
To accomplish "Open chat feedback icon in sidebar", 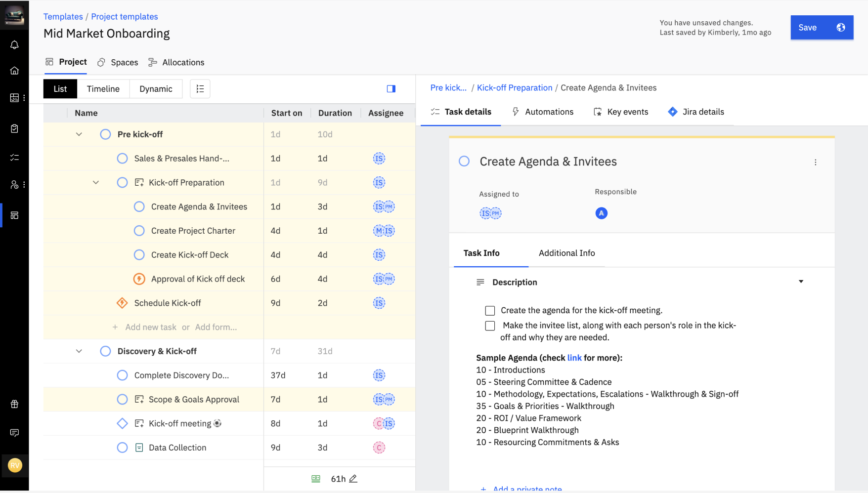I will click(14, 433).
